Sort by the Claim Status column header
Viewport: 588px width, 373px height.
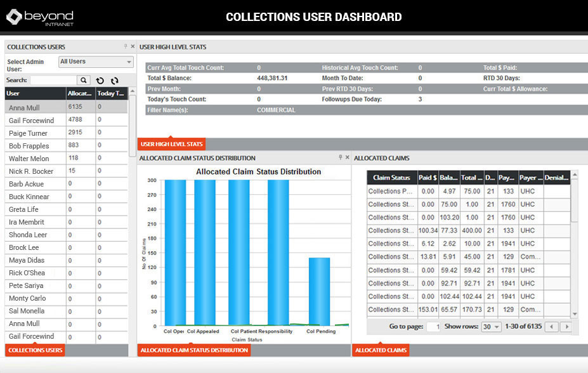[x=391, y=178]
